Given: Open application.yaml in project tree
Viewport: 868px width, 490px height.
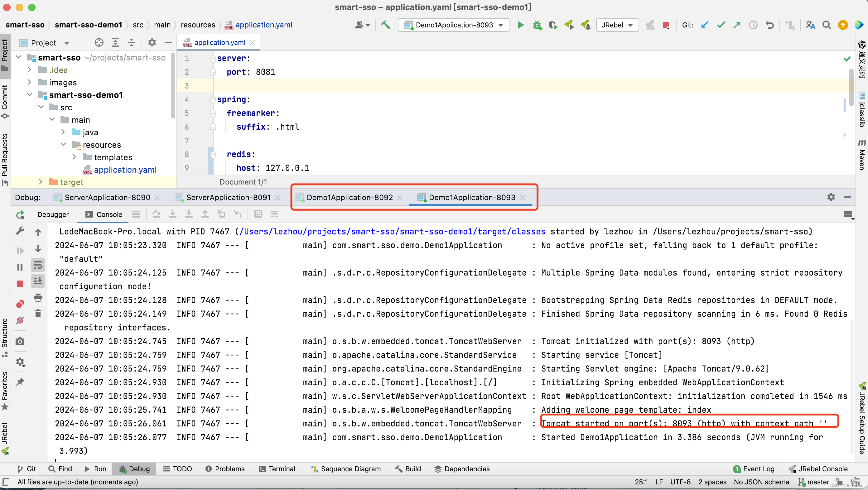Looking at the screenshot, I should point(125,170).
